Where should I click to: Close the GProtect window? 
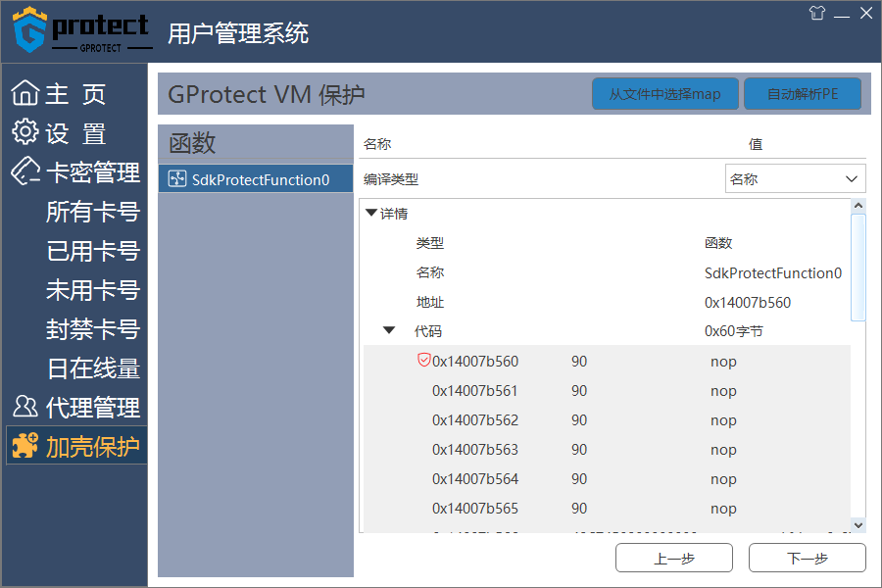point(866,13)
